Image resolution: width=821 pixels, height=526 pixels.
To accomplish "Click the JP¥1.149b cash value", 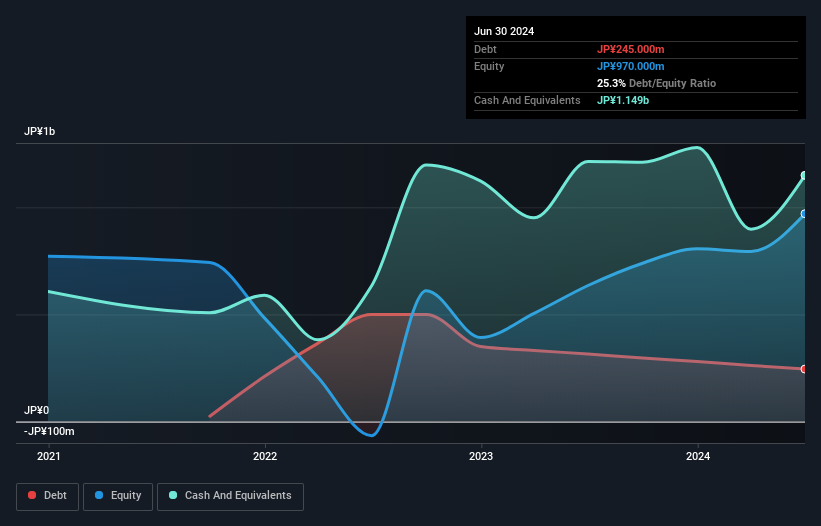I will 623,100.
